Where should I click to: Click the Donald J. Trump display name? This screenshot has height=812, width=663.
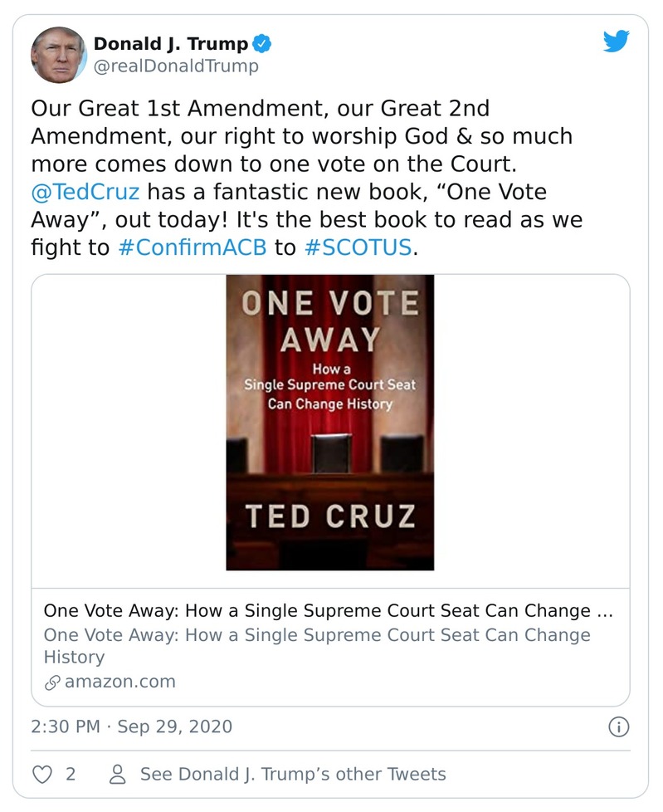(x=170, y=44)
